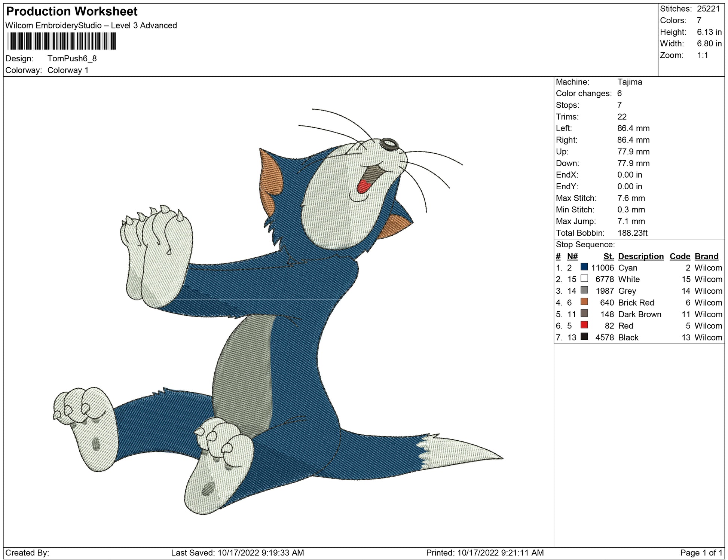Click the design name TomPush6_8
The image size is (728, 560).
72,58
